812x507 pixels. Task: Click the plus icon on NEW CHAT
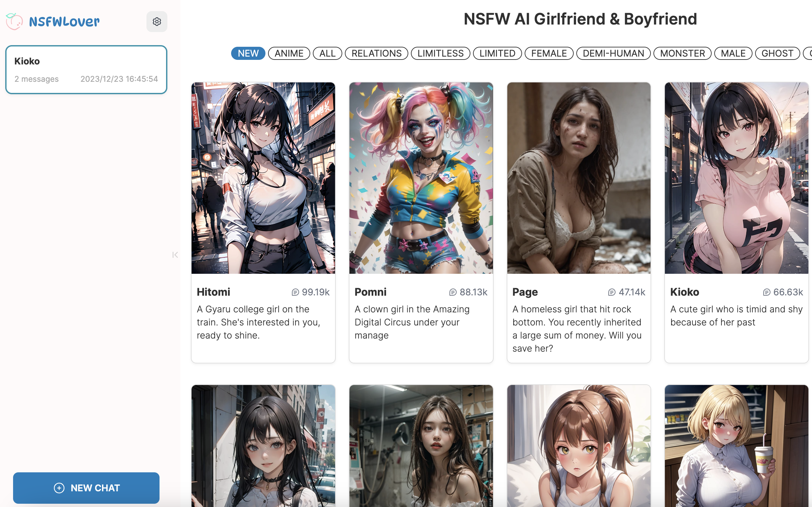click(x=59, y=488)
